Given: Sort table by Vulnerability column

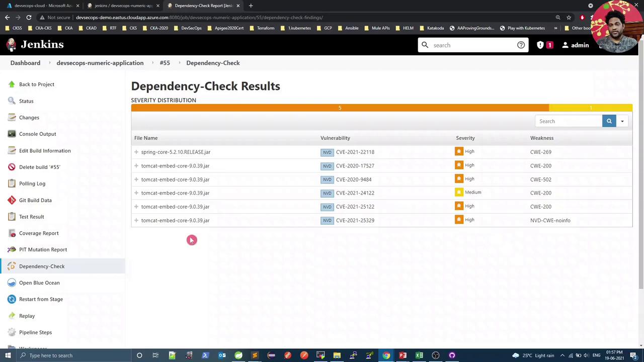Looking at the screenshot, I should [x=335, y=138].
